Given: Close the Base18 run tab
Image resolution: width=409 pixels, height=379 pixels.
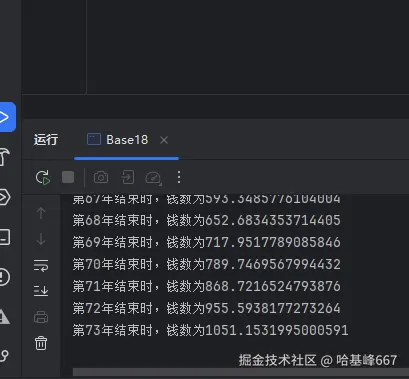Looking at the screenshot, I should [x=164, y=140].
